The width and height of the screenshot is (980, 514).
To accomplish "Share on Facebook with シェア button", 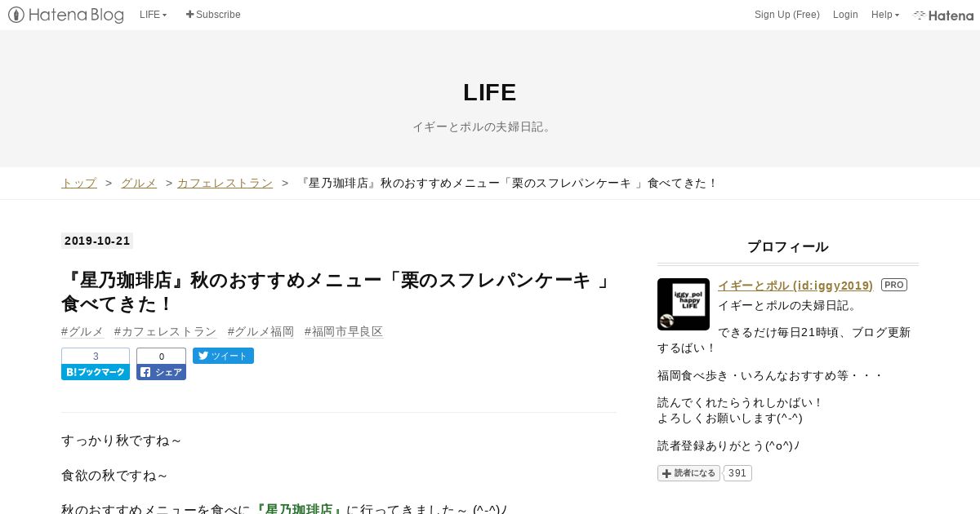I will [x=161, y=372].
